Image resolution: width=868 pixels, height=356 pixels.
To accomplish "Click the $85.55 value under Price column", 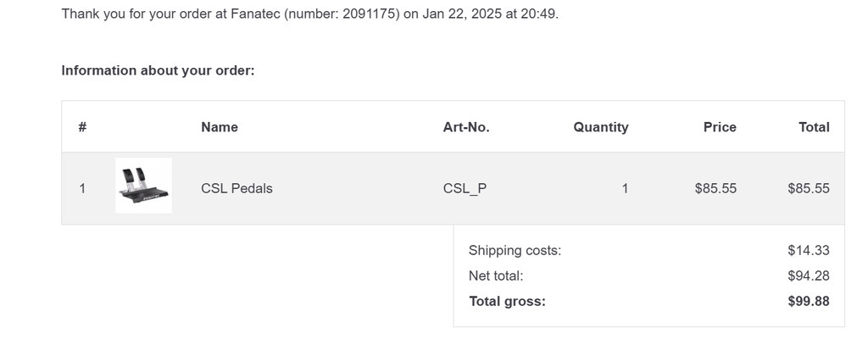I will [715, 188].
